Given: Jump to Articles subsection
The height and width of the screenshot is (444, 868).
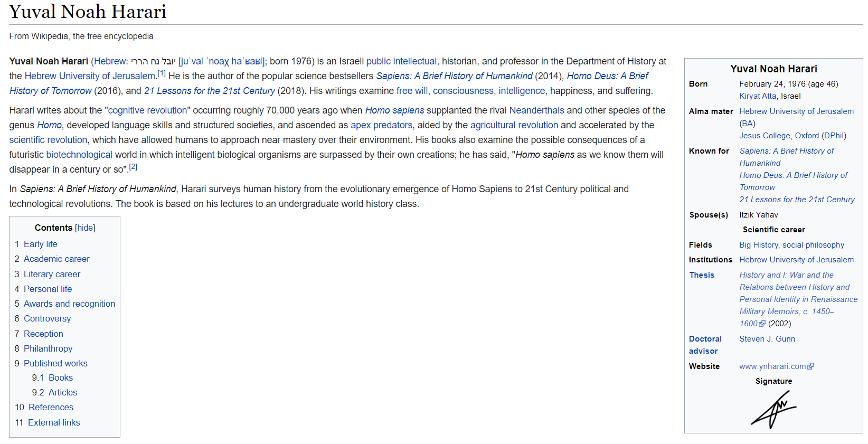Looking at the screenshot, I should (63, 392).
